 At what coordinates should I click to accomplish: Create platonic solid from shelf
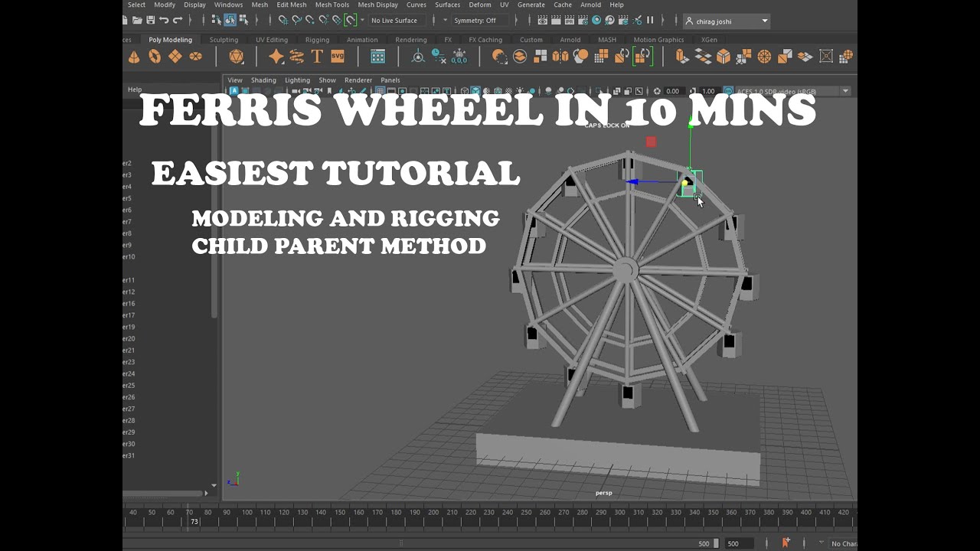pos(237,57)
